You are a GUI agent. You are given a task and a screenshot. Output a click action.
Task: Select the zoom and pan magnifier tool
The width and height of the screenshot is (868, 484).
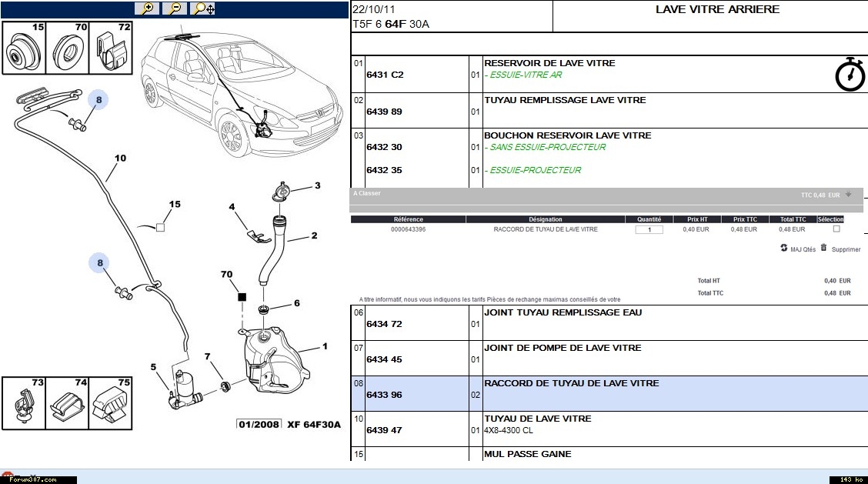[204, 8]
